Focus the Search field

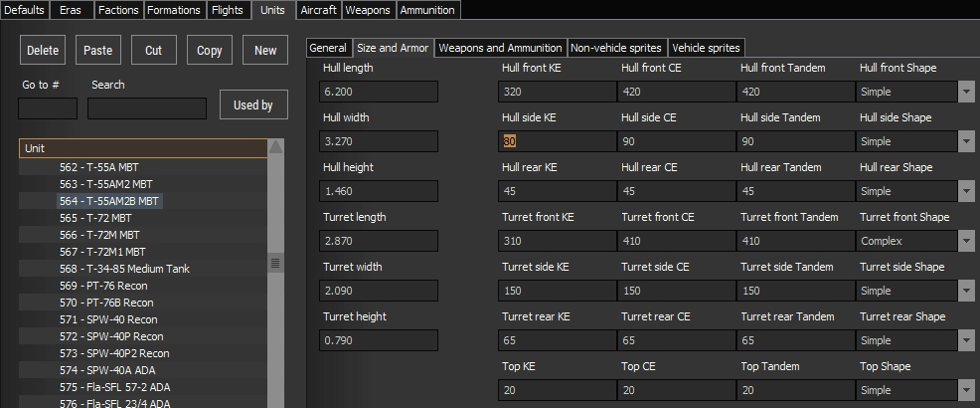147,108
